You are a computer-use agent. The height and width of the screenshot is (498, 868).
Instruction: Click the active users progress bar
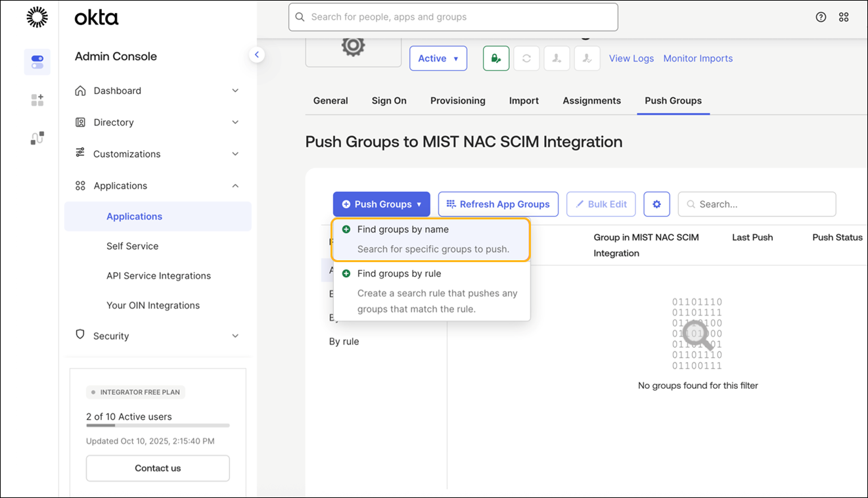[x=158, y=426]
